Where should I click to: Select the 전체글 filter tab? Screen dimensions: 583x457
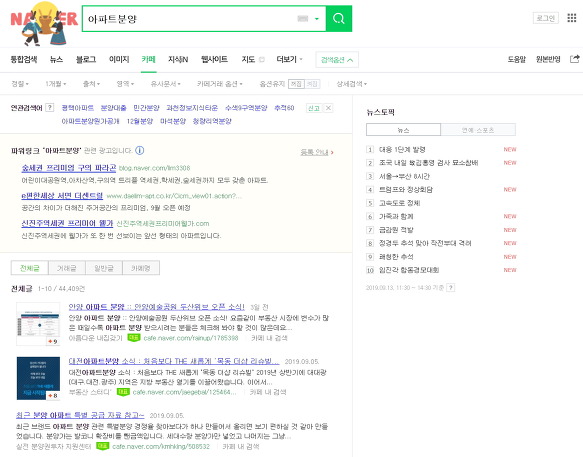click(x=30, y=268)
